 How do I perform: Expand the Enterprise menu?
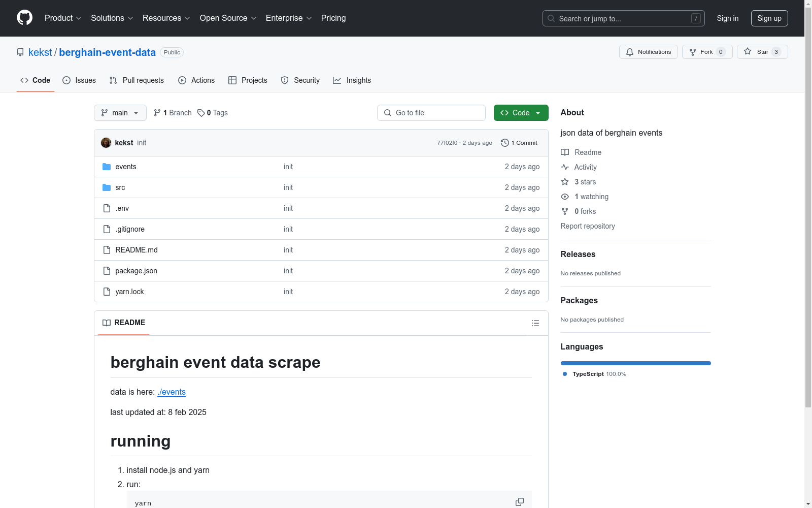pyautogui.click(x=289, y=18)
